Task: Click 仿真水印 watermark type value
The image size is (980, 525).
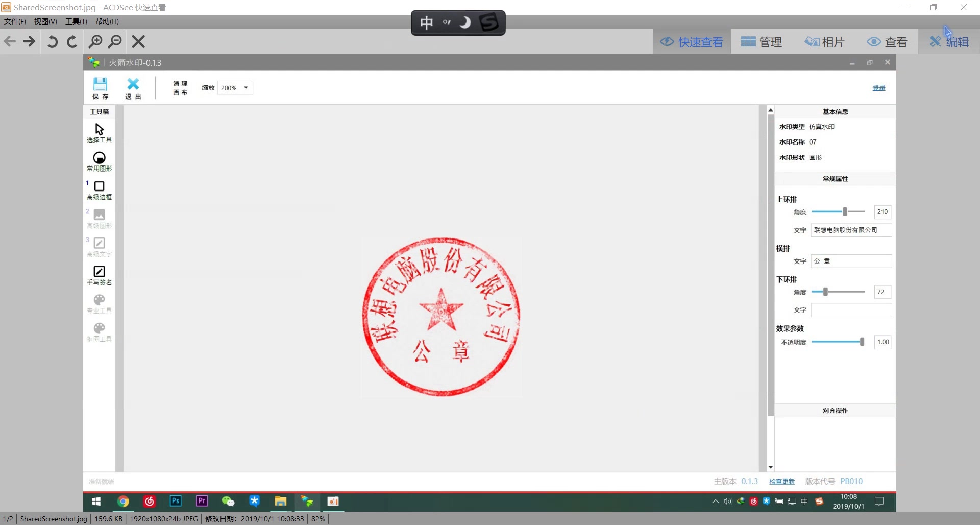Action: coord(822,127)
